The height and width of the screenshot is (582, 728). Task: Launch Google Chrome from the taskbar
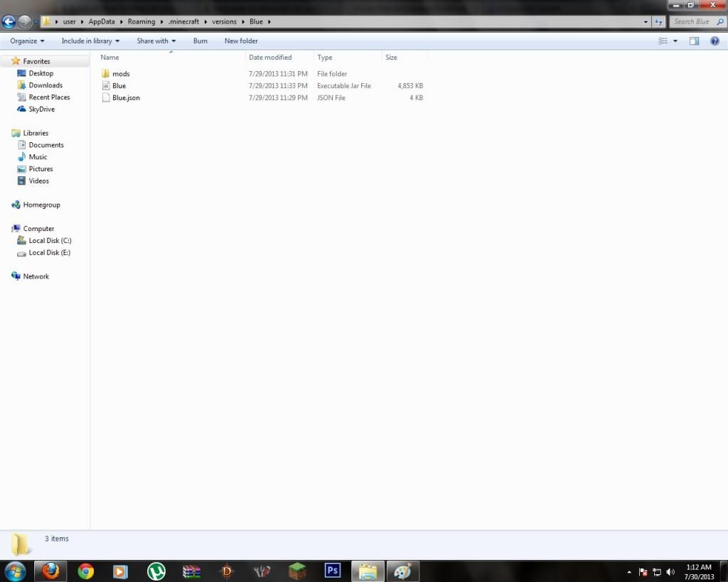[x=86, y=571]
